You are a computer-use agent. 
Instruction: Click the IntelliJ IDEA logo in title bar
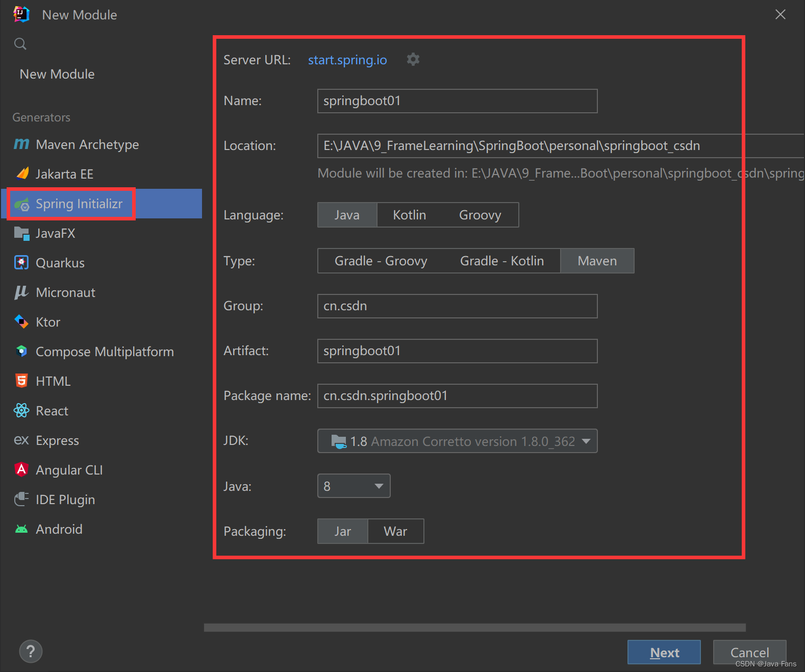[21, 14]
